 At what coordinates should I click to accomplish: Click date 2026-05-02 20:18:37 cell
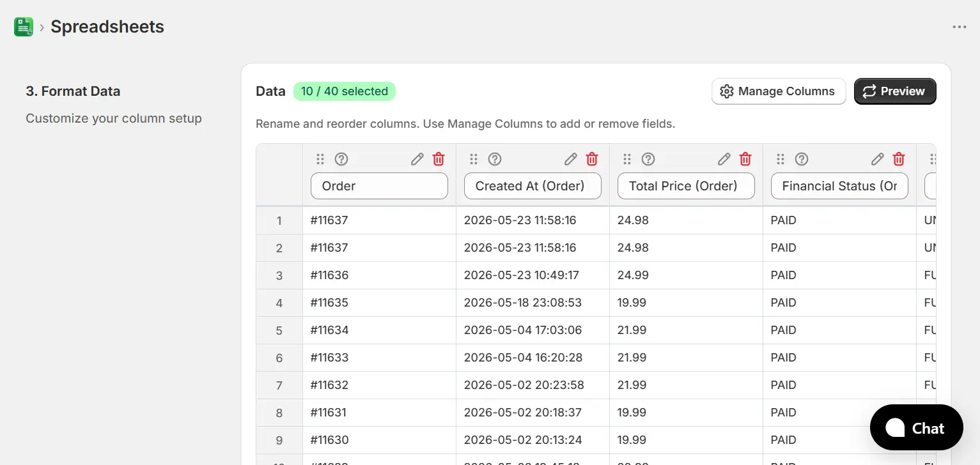click(x=533, y=413)
